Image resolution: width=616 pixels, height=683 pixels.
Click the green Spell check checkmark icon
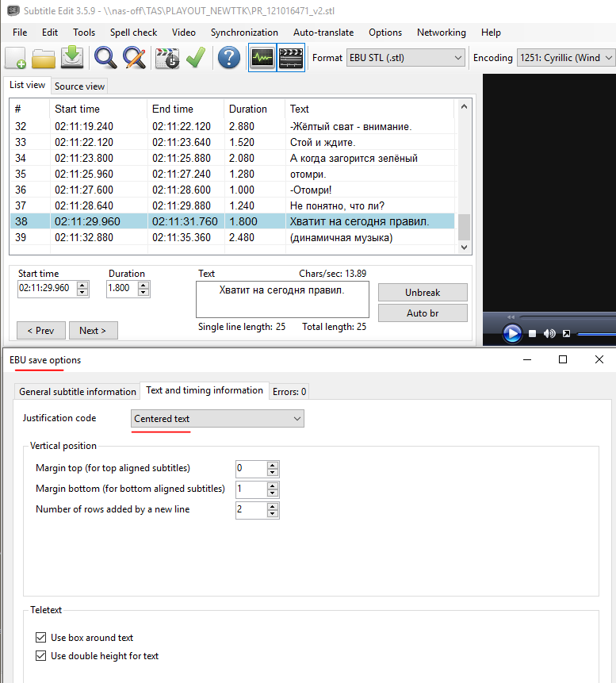click(x=196, y=58)
